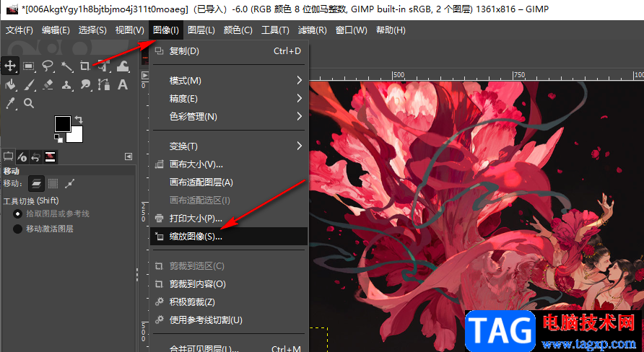
Task: Choose 积极剪裁(Z) menu entry
Action: 229,302
